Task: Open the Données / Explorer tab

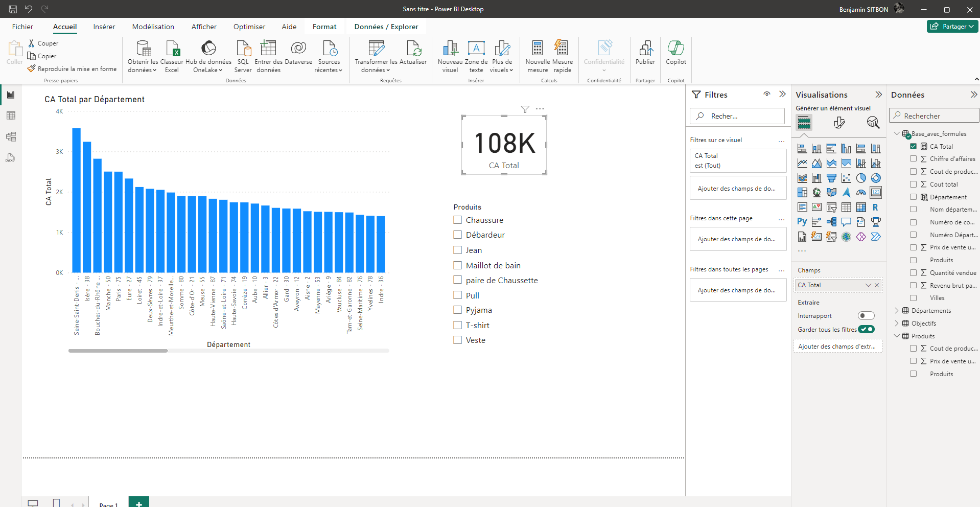Action: point(386,27)
